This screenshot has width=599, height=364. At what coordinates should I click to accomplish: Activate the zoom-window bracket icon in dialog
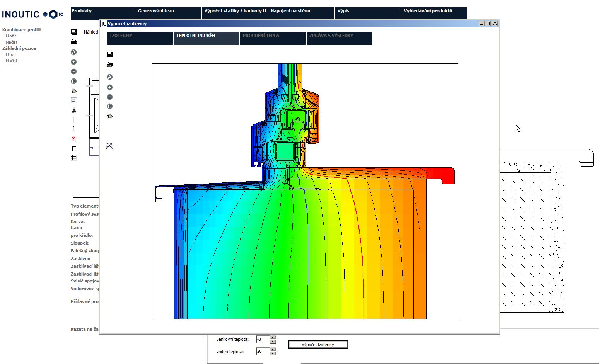(x=110, y=107)
